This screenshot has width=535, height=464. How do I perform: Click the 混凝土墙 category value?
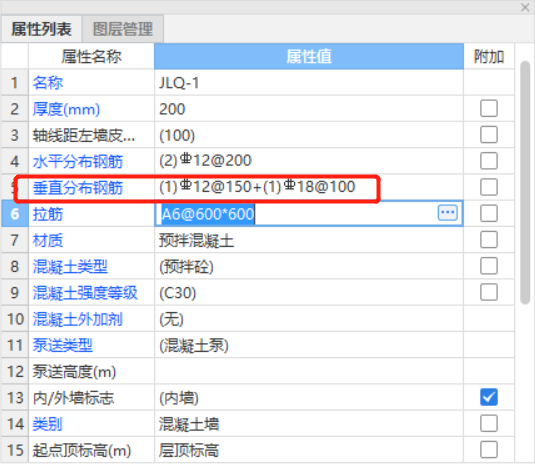[x=309, y=424]
